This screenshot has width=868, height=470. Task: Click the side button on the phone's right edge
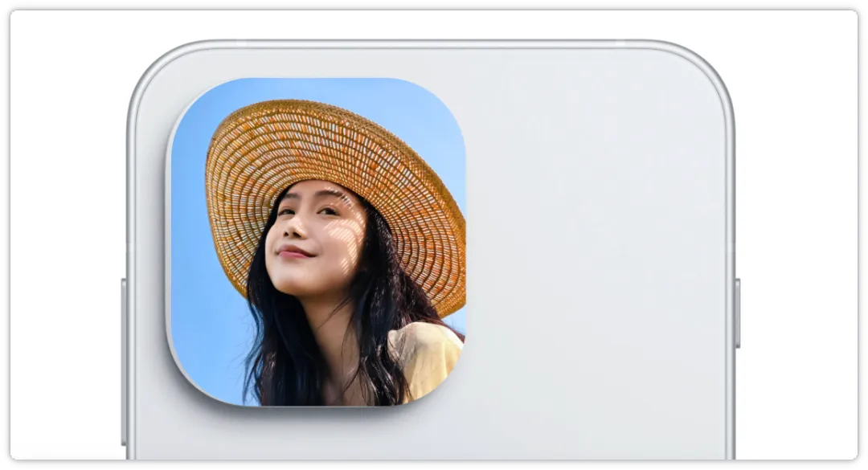[737, 313]
